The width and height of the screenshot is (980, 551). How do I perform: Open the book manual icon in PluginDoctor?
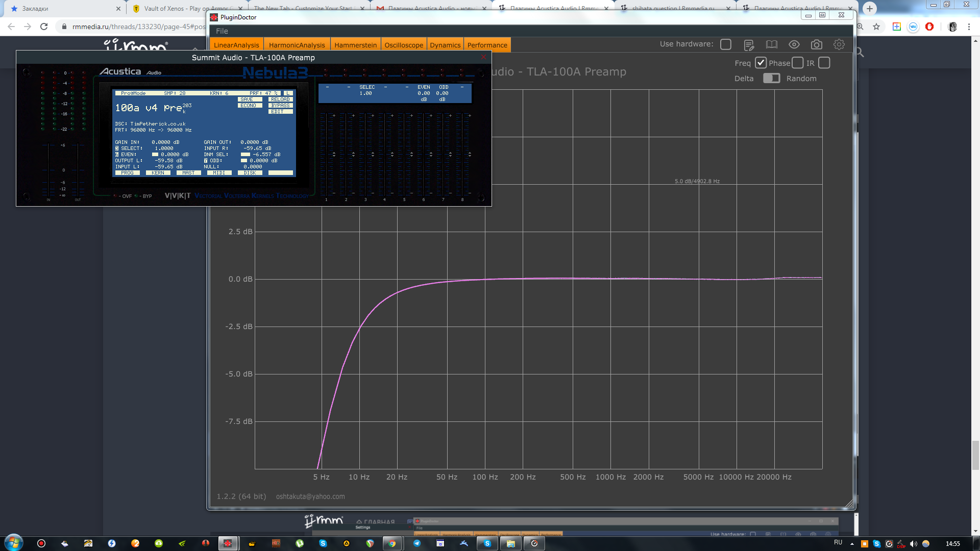[771, 44]
